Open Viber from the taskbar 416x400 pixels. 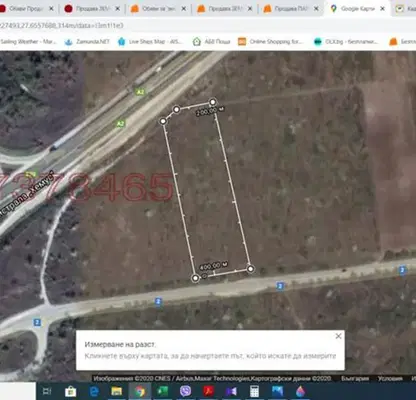pyautogui.click(x=185, y=391)
